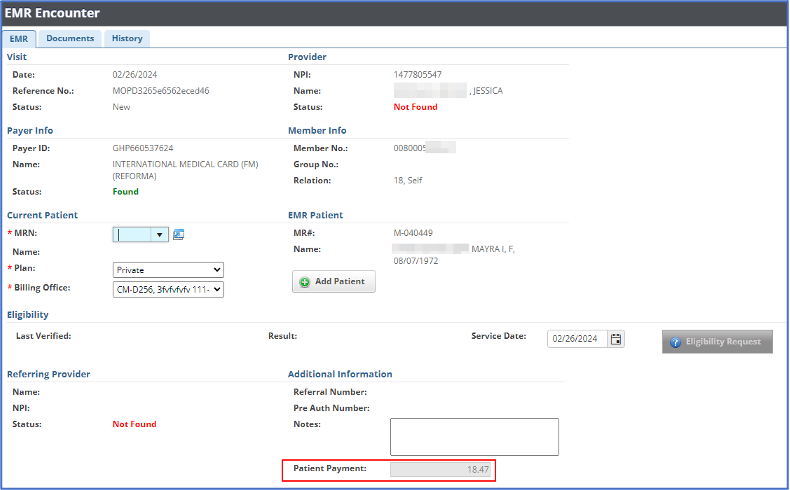The width and height of the screenshot is (790, 490).
Task: Click the Patient Payment amount field
Action: [443, 469]
